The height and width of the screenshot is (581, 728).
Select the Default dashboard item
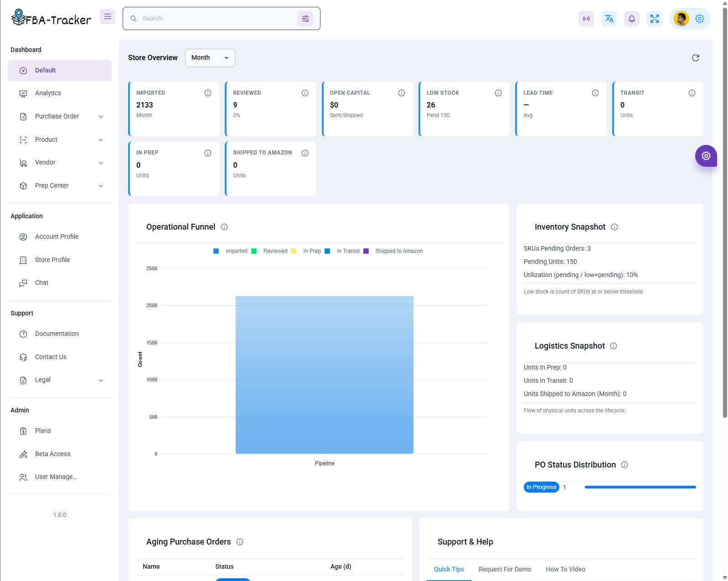tap(60, 71)
